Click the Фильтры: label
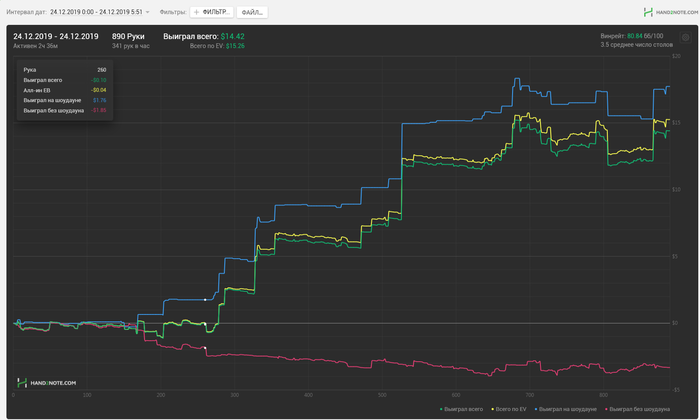The image size is (700, 420). click(173, 12)
